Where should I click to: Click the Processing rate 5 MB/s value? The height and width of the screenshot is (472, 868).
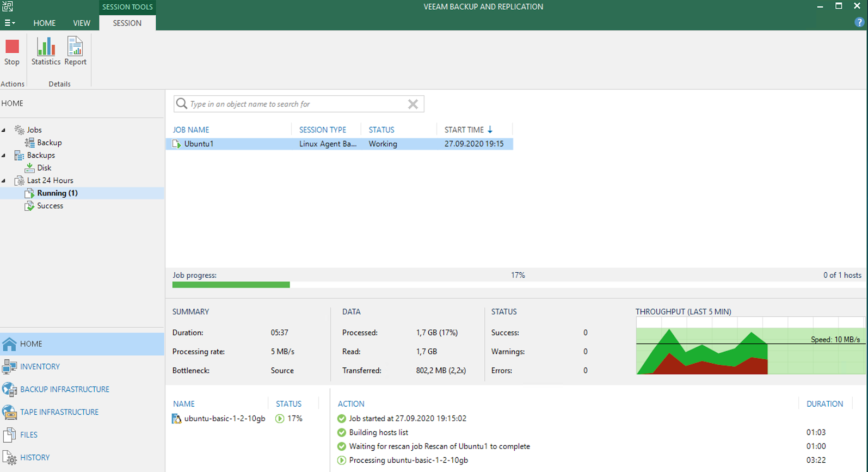[282, 352]
